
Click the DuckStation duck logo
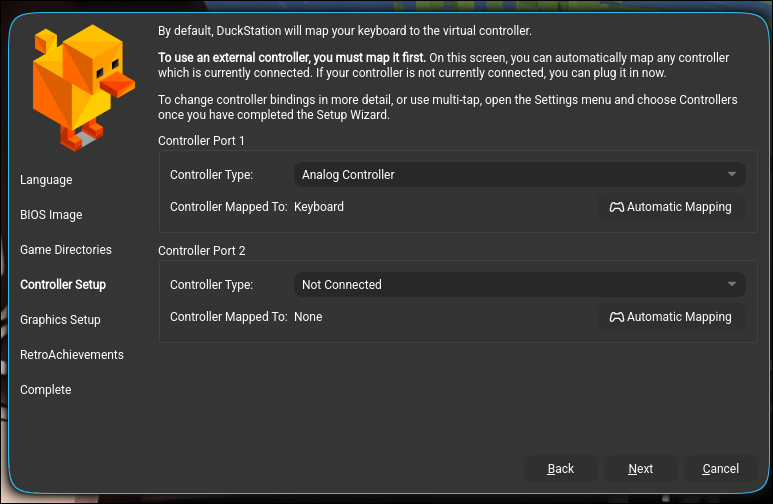84,87
